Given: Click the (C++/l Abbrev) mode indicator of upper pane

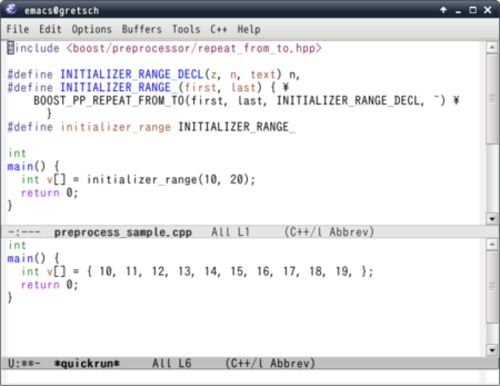Looking at the screenshot, I should (329, 232).
